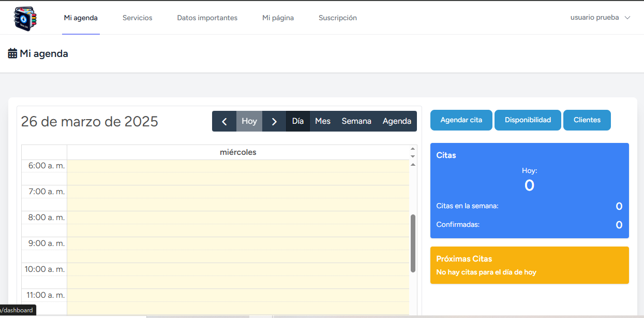Click the header scrollbar down arrow beside miércoles

click(x=413, y=156)
